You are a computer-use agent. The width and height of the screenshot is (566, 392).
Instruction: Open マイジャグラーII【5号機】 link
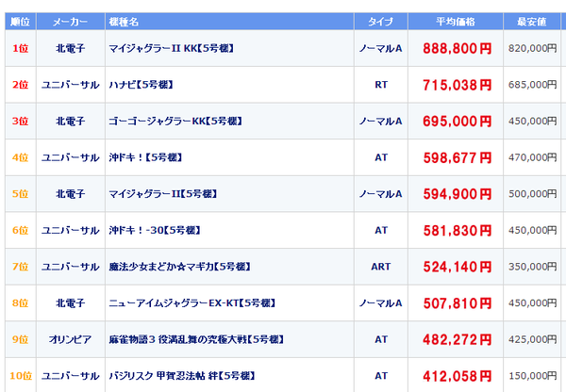pyautogui.click(x=163, y=194)
